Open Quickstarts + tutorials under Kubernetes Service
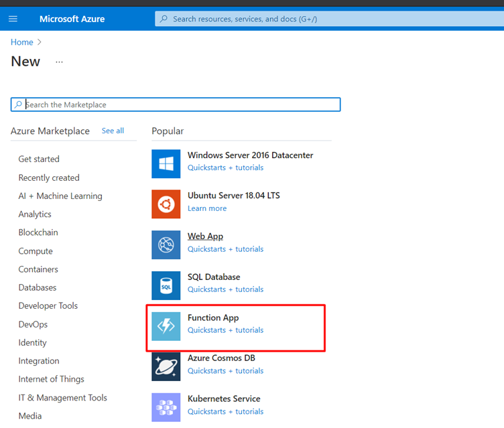The image size is (504, 428). point(226,412)
